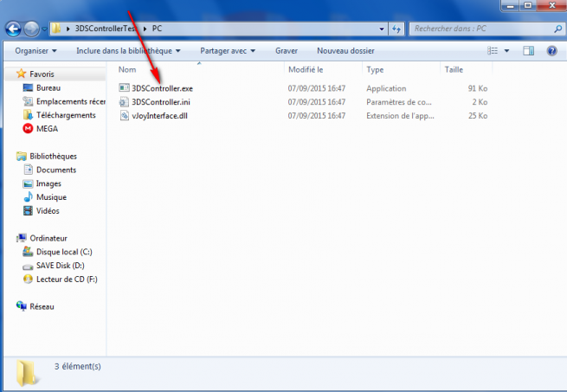Image resolution: width=567 pixels, height=392 pixels.
Task: Open help with the question mark icon
Action: (x=551, y=51)
